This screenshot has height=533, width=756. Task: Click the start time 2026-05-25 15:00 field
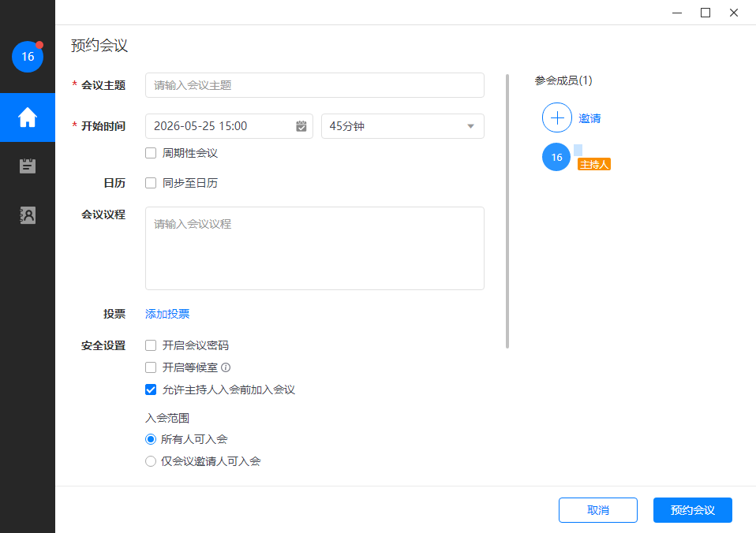(x=229, y=126)
